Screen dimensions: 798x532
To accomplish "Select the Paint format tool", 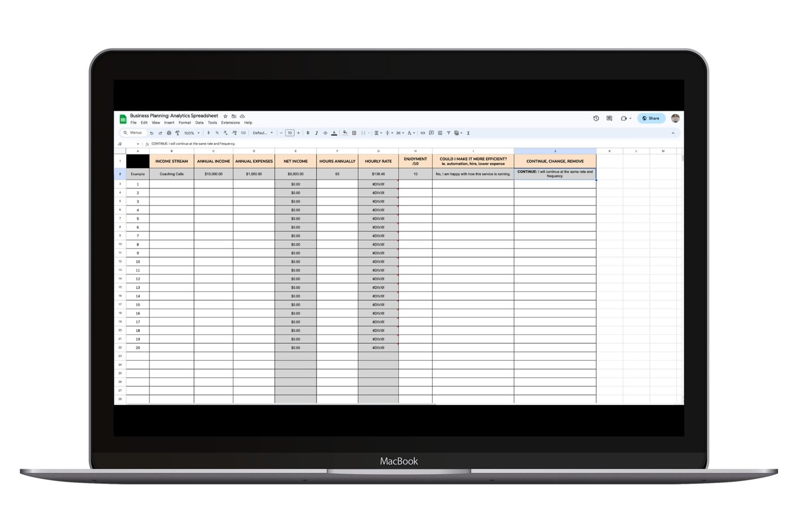I will point(177,133).
